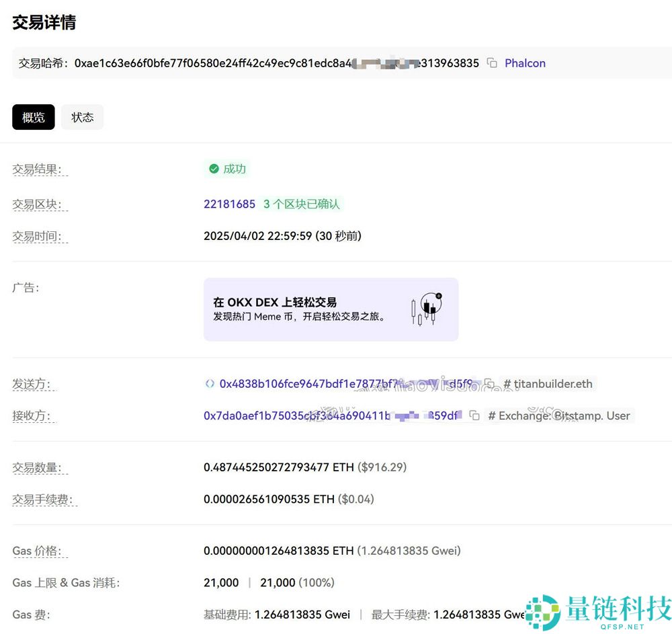672x634 pixels.
Task: Click the 交易哈希 hash value text
Action: (276, 63)
